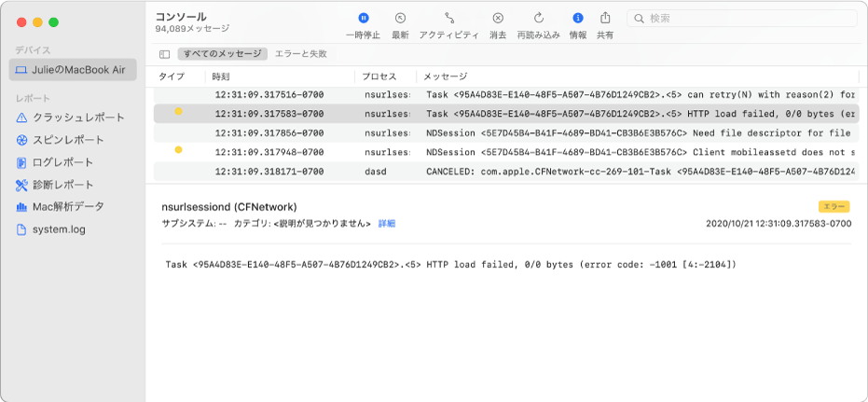Select JulieのMacBook Air device
Screen dimensions: 868x402
coord(73,70)
